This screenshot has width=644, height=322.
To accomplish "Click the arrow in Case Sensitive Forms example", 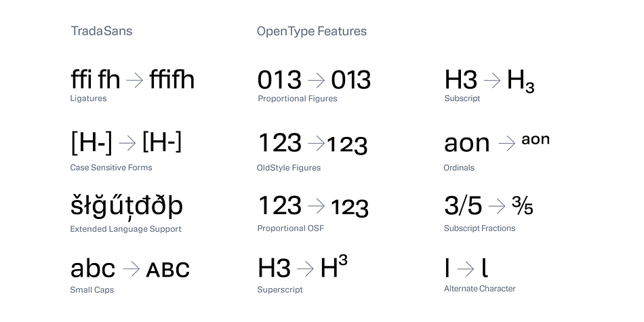I will coord(127,143).
